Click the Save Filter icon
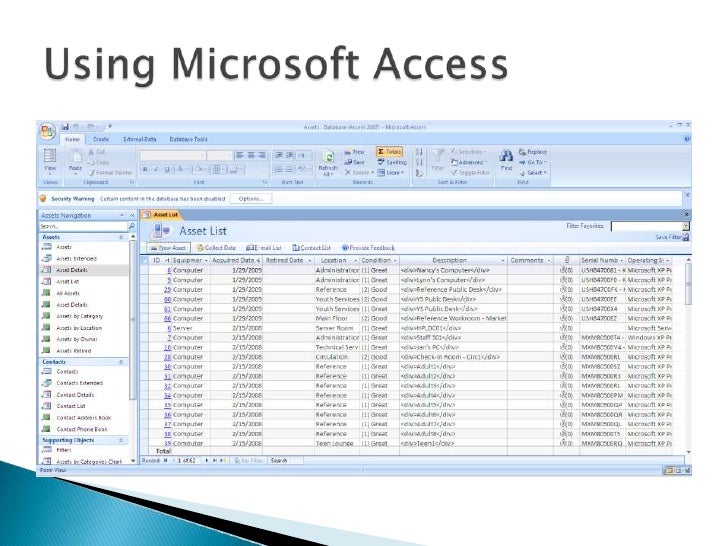Screen dimensions: 728x546 pyautogui.click(x=686, y=237)
